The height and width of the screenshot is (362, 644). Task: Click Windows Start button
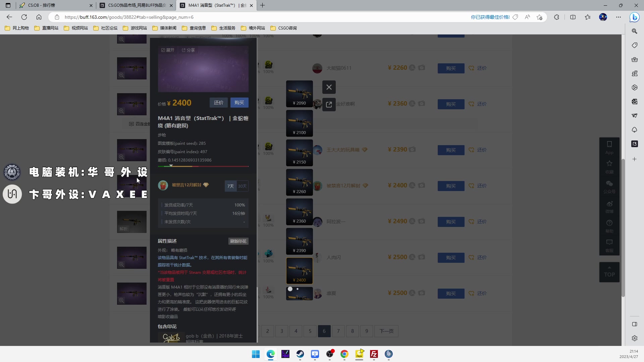tap(256, 354)
